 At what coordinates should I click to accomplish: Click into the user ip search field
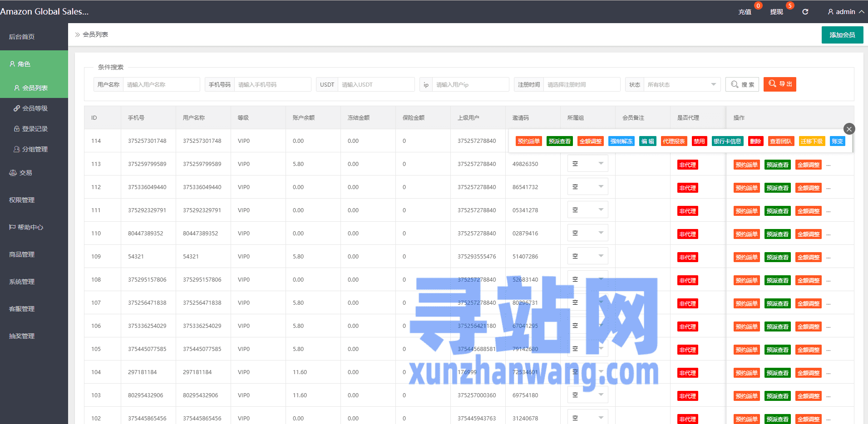[x=470, y=84]
